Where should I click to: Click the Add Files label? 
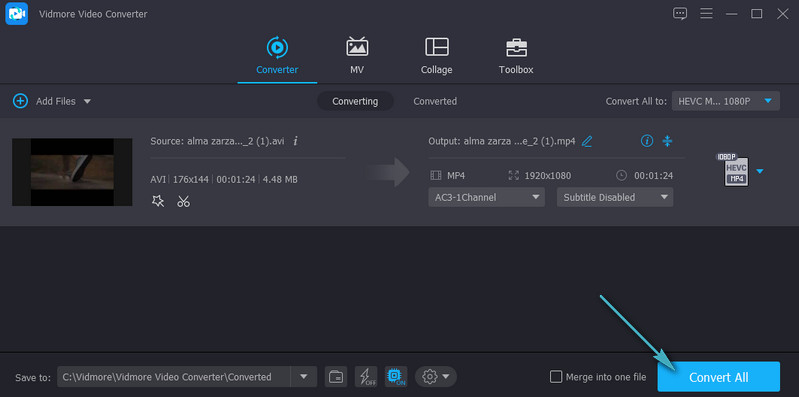(x=56, y=101)
